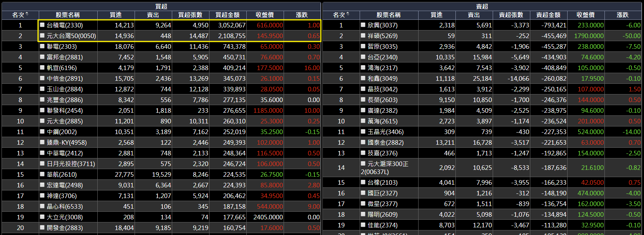Check the 長榮(2603) checkbox

363,99
